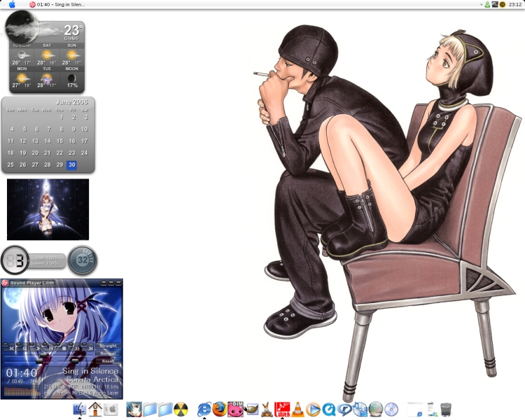Click the Lilith next track button
525x420 pixels.
90,349
